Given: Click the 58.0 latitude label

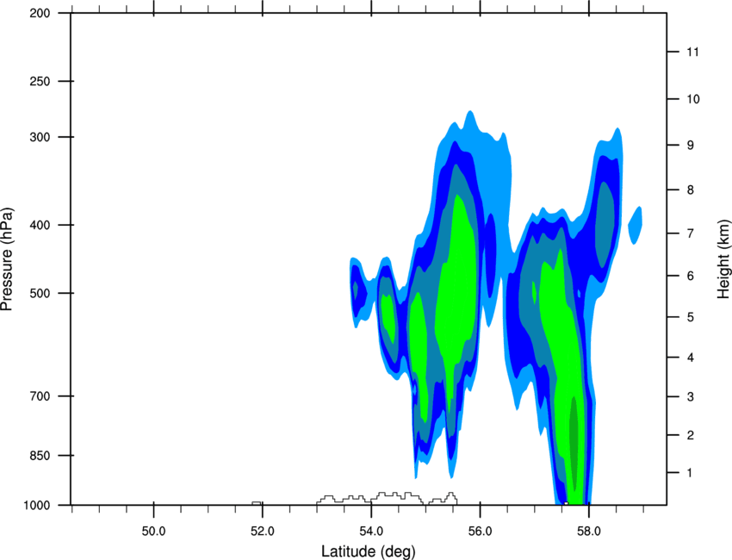Looking at the screenshot, I should 589,531.
